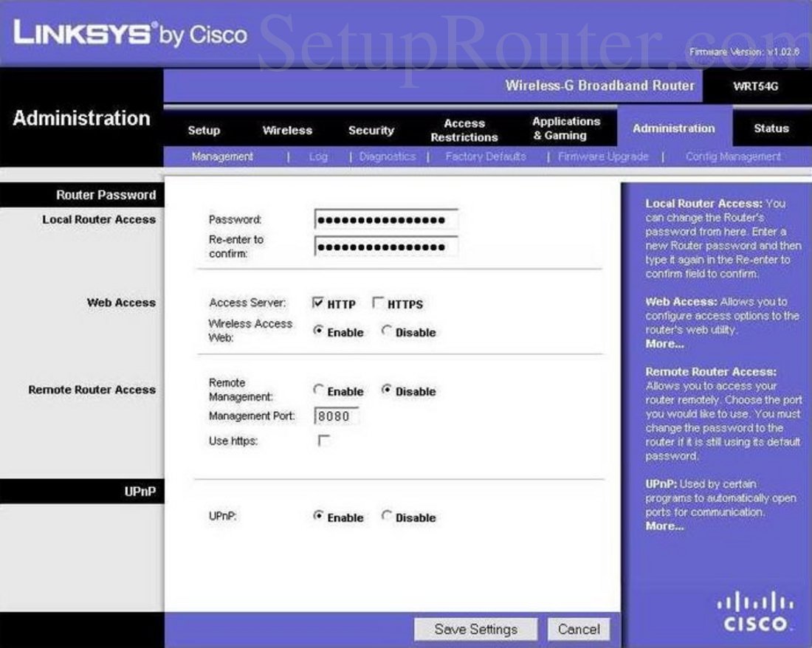Enable Remote Management radio option
812x648 pixels.
pos(319,390)
